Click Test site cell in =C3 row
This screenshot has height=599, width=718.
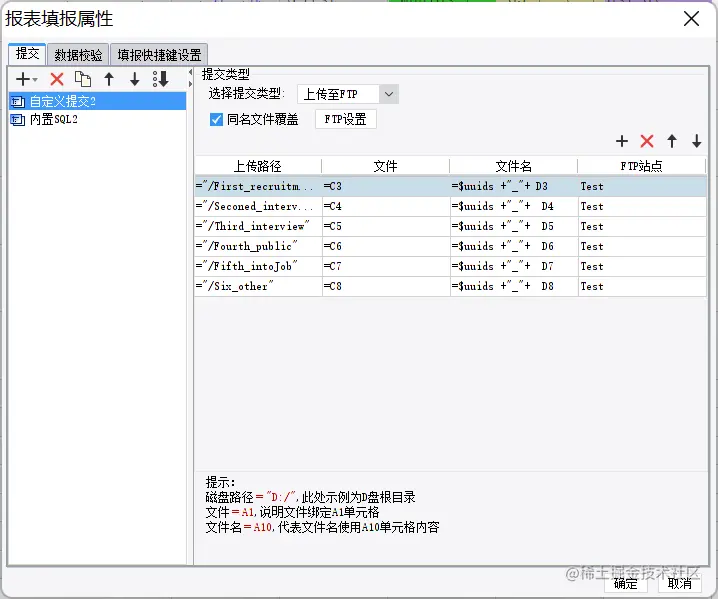[x=642, y=186]
